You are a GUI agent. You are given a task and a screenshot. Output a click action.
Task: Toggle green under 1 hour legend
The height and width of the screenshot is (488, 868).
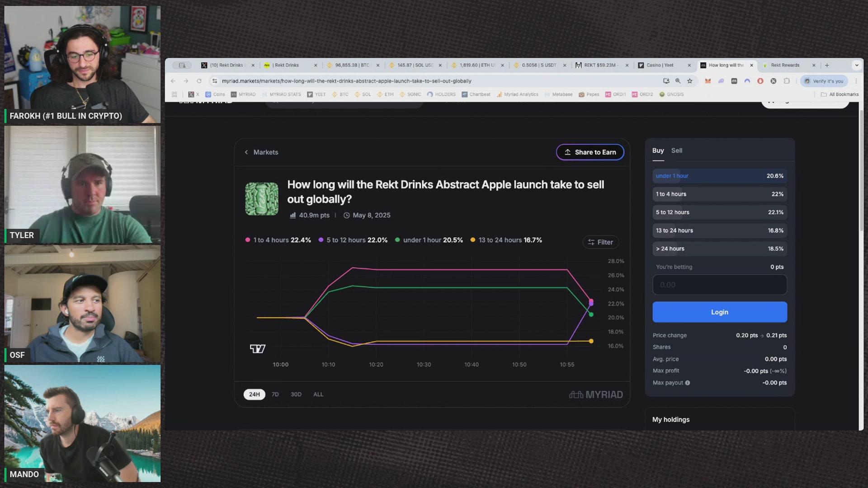pyautogui.click(x=429, y=240)
